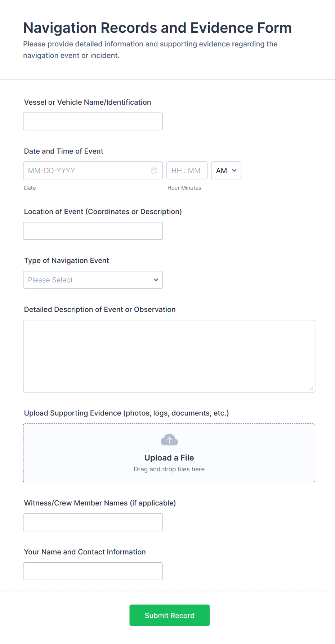Focus the Witness/Crew Member Names field

[x=93, y=522]
